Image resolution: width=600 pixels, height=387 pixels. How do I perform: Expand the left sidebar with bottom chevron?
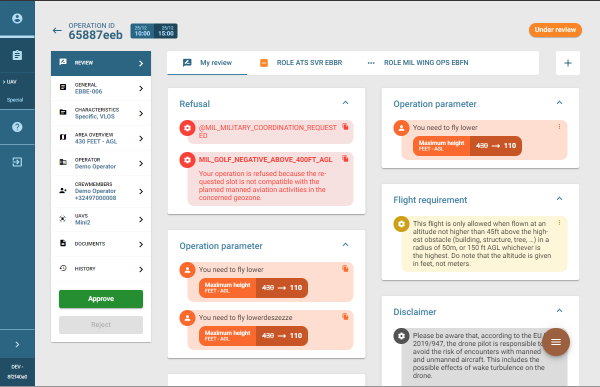click(17, 345)
